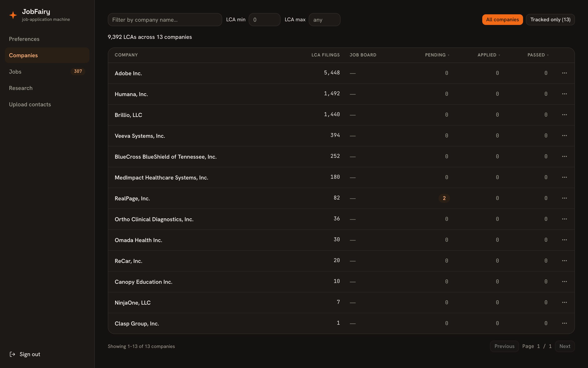Open the Research page
588x368 pixels.
pyautogui.click(x=47, y=88)
